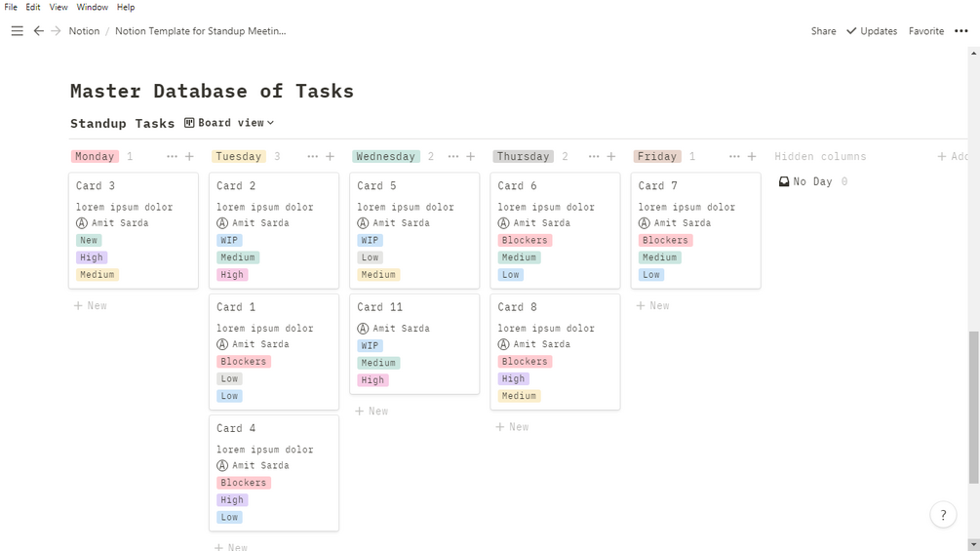
Task: Add a card with Friday's plus icon
Action: [752, 156]
